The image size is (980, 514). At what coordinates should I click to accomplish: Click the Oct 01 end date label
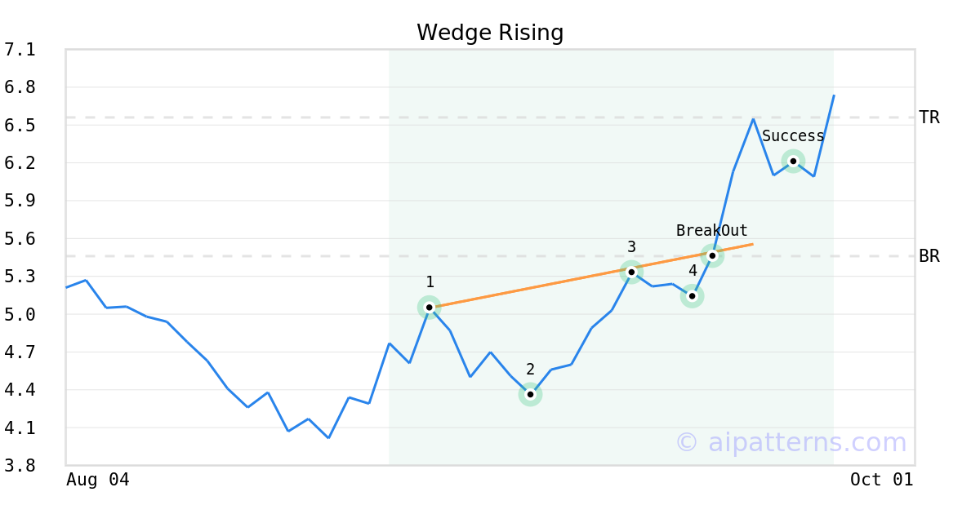tap(881, 480)
